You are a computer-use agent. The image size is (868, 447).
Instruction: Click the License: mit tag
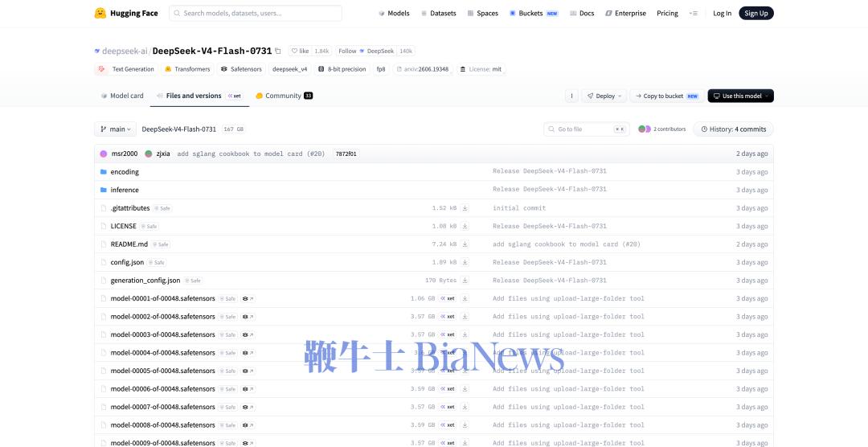[481, 69]
